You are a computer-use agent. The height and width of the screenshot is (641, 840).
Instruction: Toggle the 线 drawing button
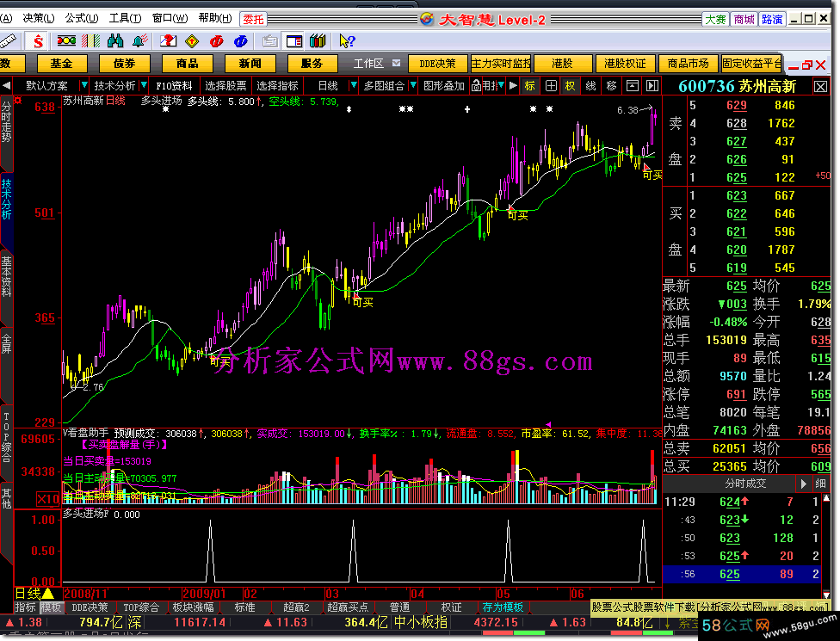point(590,86)
